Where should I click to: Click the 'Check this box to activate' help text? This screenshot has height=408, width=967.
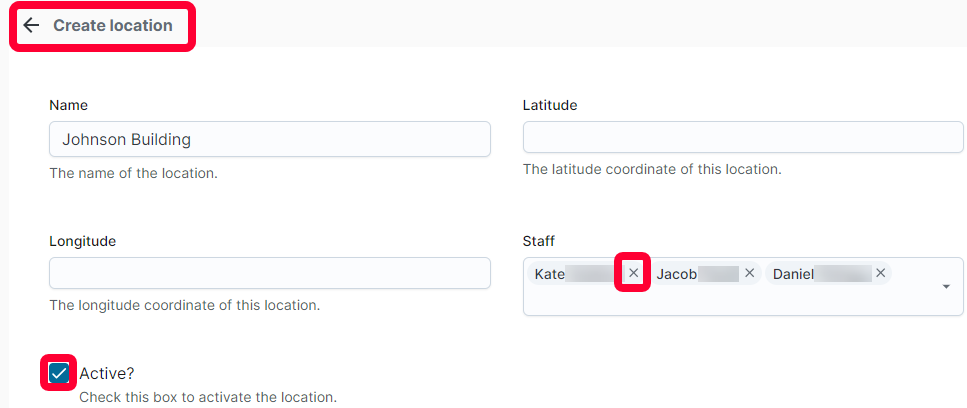click(x=208, y=397)
